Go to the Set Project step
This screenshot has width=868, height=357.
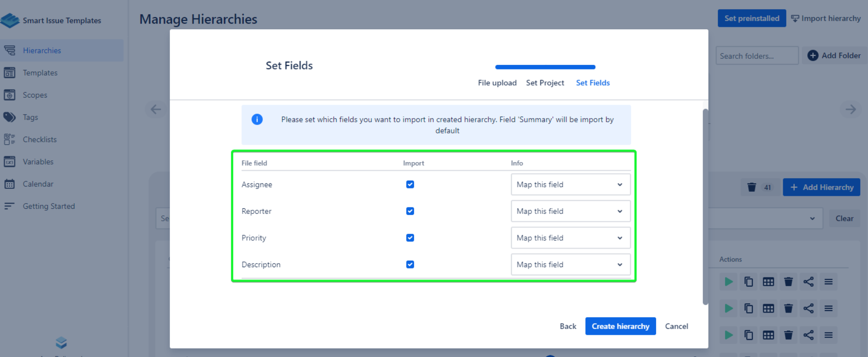pyautogui.click(x=545, y=83)
